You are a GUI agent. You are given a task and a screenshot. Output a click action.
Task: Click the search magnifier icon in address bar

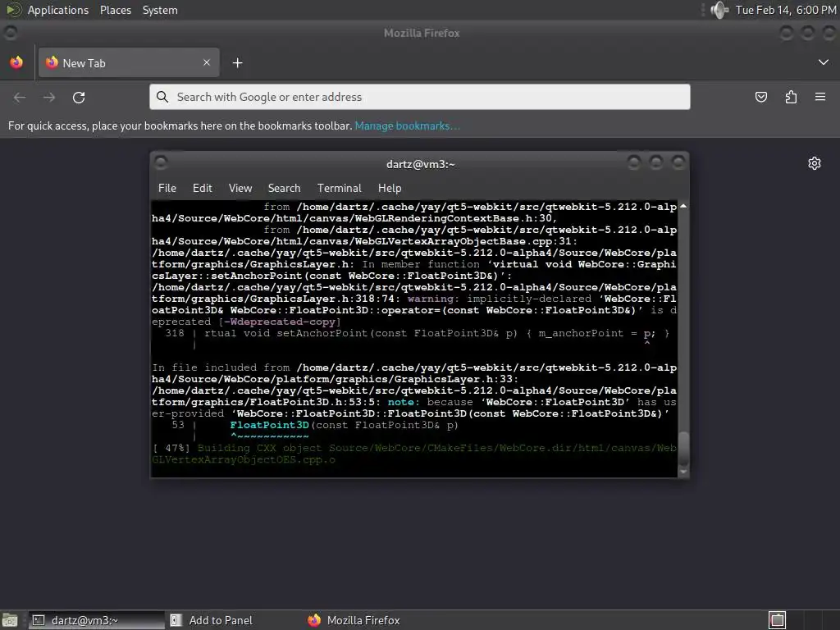pyautogui.click(x=162, y=97)
